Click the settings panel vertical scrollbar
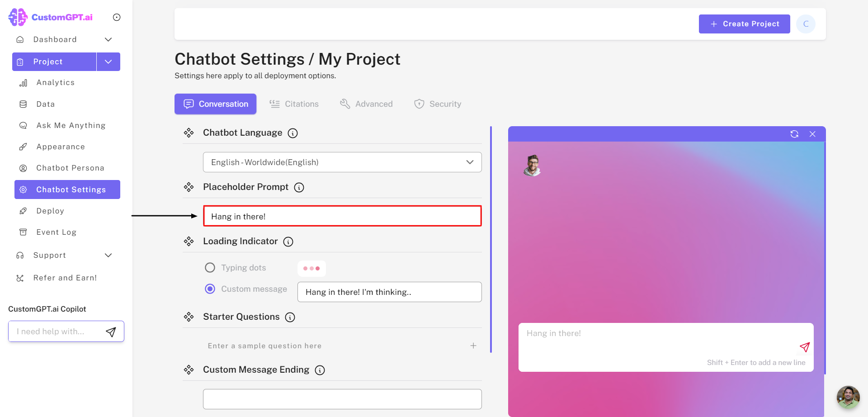 coord(491,240)
